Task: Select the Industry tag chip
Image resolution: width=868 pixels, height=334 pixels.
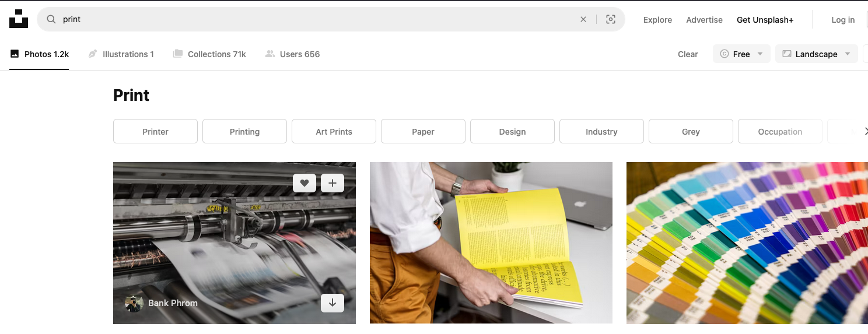Action: (601, 131)
